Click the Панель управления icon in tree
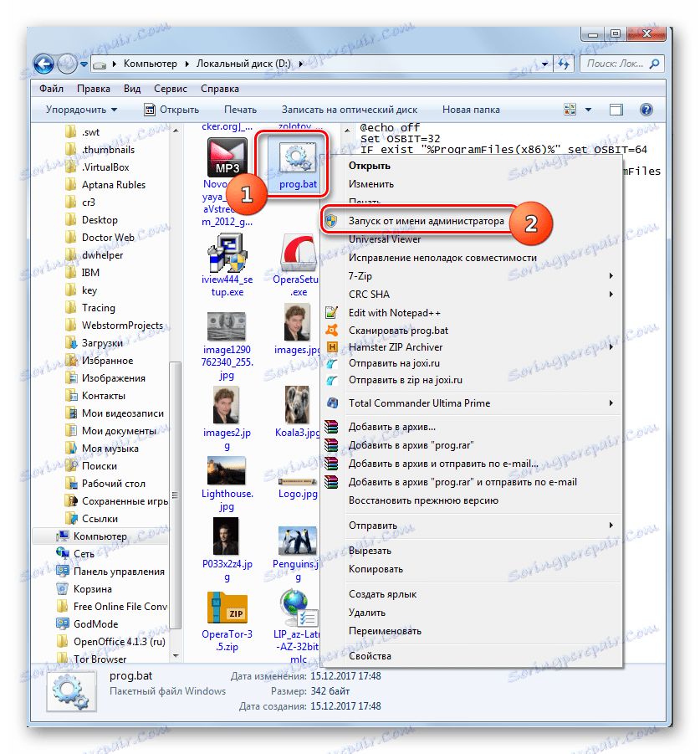Screen dimensions: 700x754 [x=63, y=571]
